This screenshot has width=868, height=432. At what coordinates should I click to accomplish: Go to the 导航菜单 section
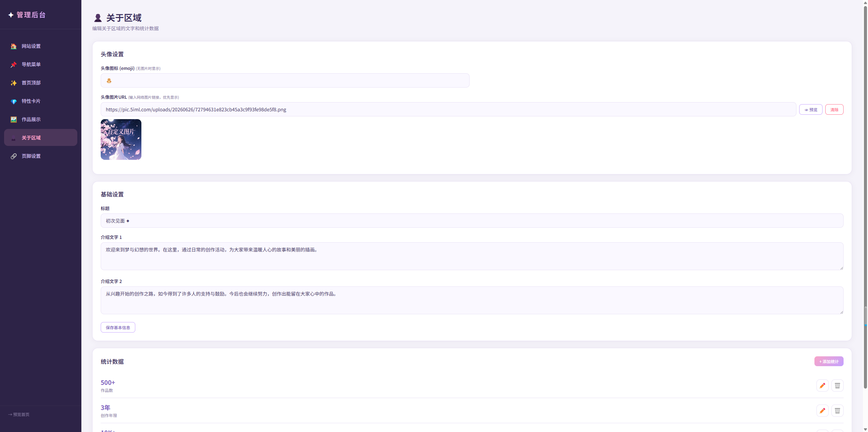[x=41, y=64]
